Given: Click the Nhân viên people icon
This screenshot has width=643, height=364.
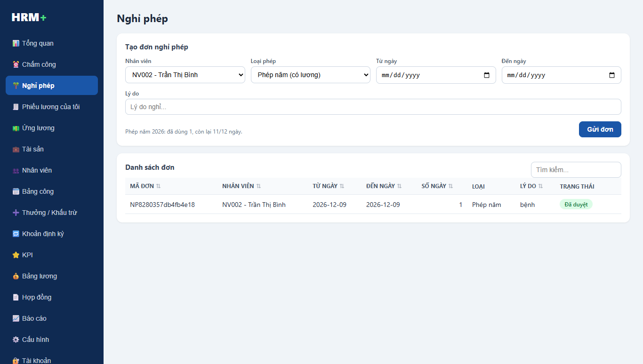Looking at the screenshot, I should 16,170.
